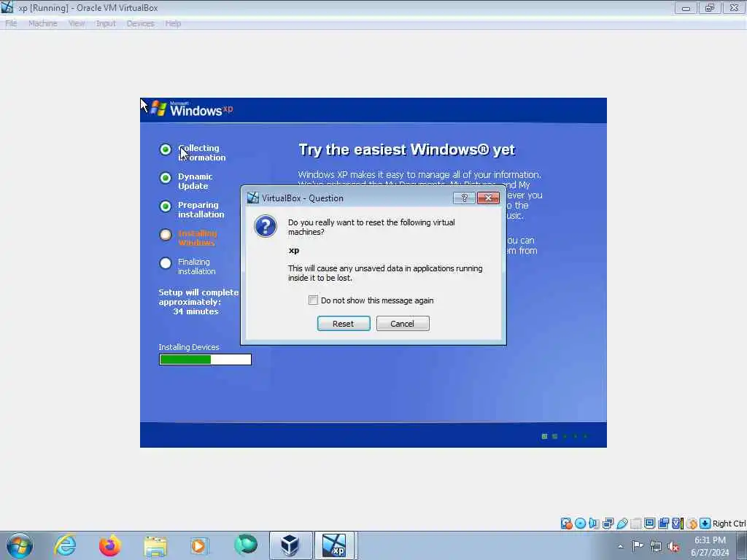Open the Help menu
Screen dimensions: 747x560
tap(173, 23)
